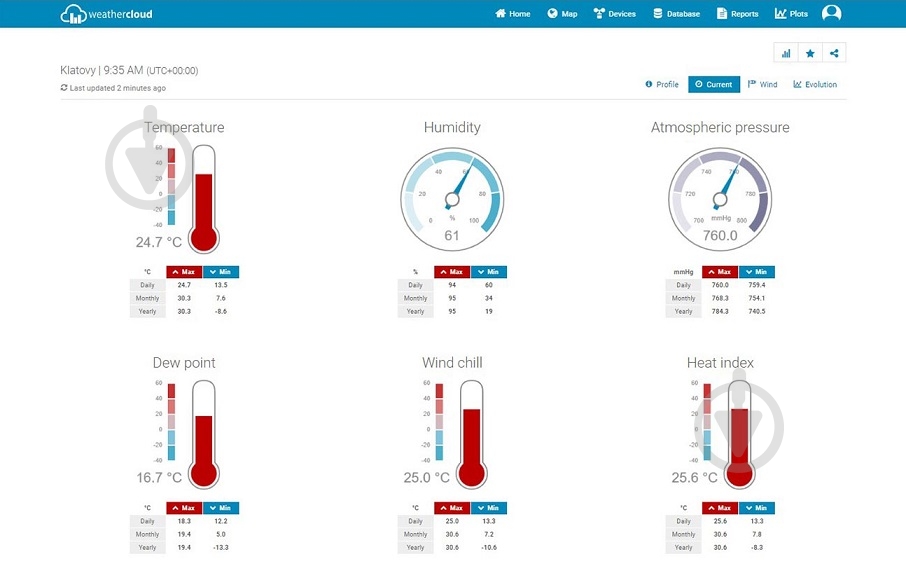
Task: Click the Temperature Max column header
Action: tap(184, 272)
